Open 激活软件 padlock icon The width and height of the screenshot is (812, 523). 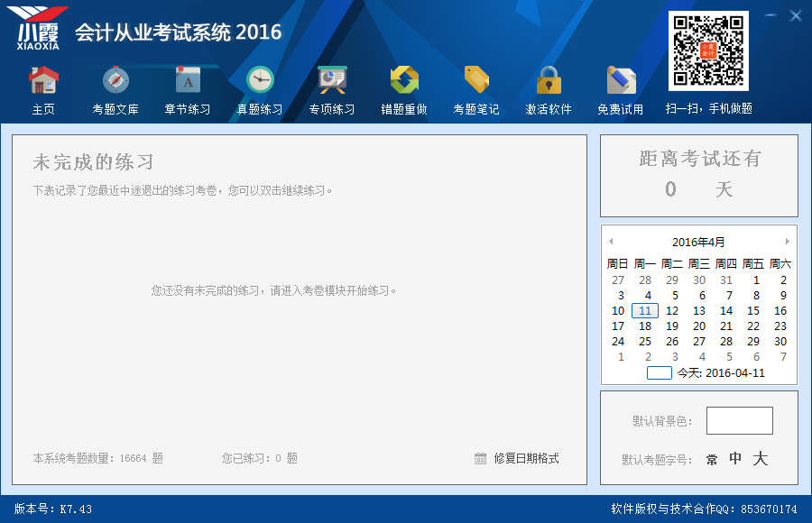(549, 80)
